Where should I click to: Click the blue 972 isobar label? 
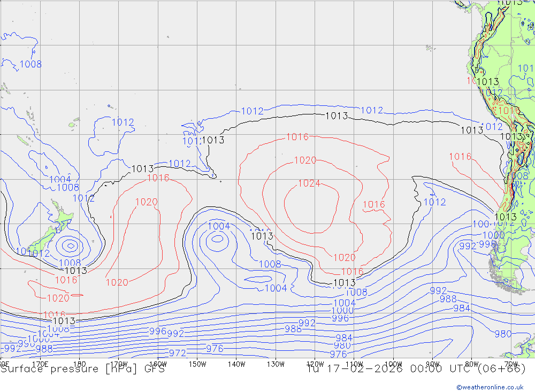point(178,353)
